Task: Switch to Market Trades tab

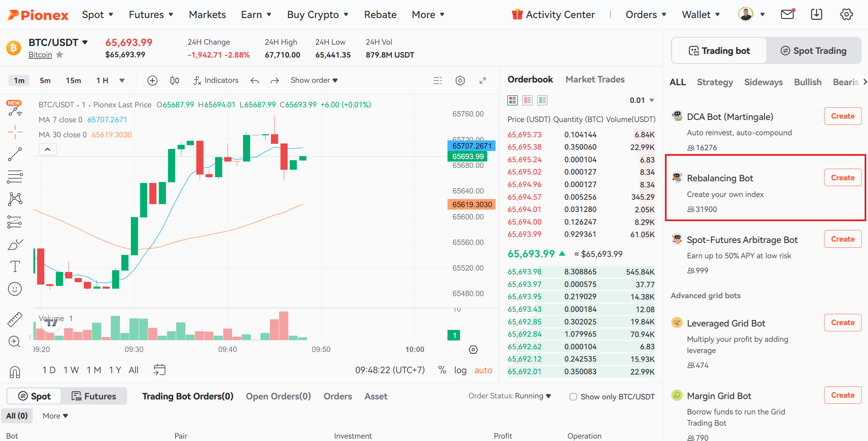Action: click(x=595, y=79)
